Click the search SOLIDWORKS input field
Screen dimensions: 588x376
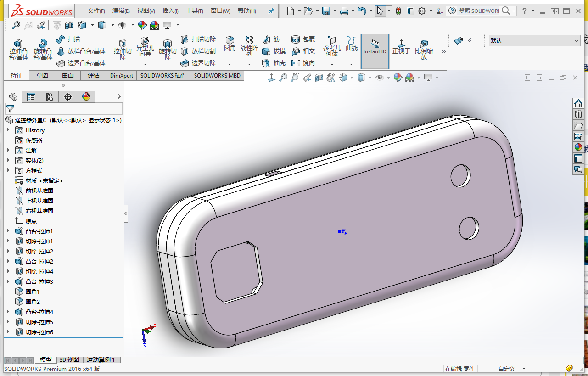[x=478, y=11]
